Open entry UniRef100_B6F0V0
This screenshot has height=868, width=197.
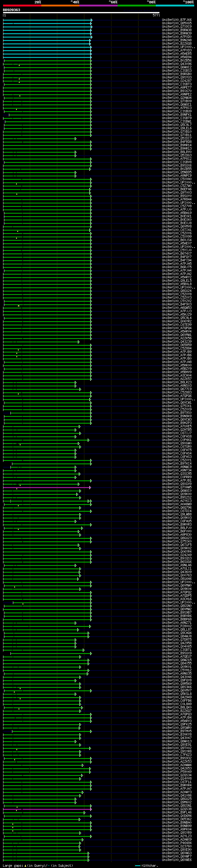[177, 531]
